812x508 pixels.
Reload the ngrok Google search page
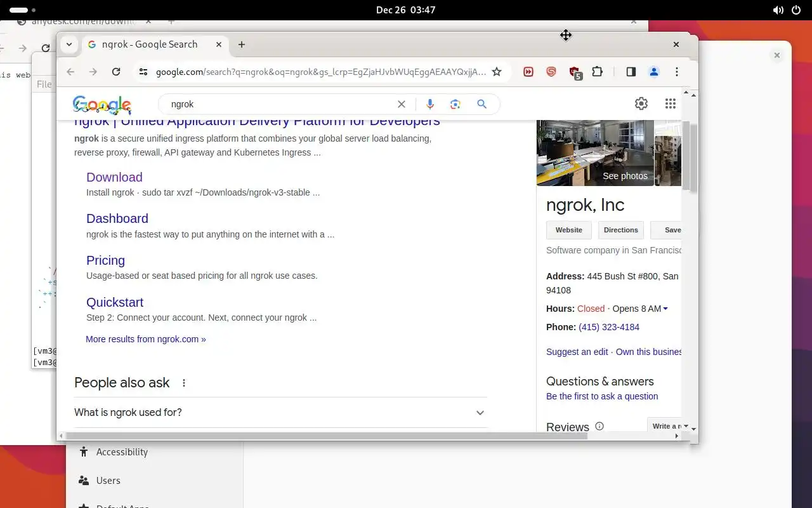click(116, 72)
